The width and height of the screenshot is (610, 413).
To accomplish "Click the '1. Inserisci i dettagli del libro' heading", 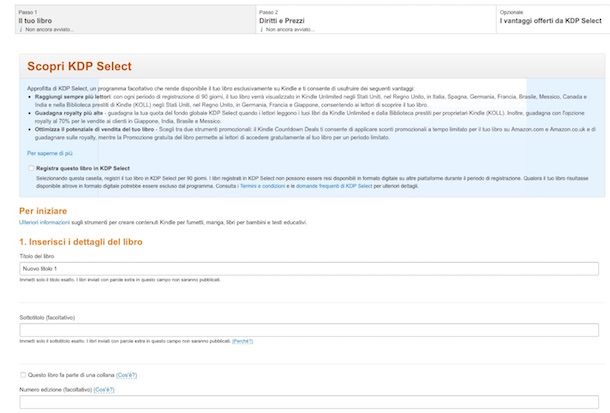I will pyautogui.click(x=85, y=243).
